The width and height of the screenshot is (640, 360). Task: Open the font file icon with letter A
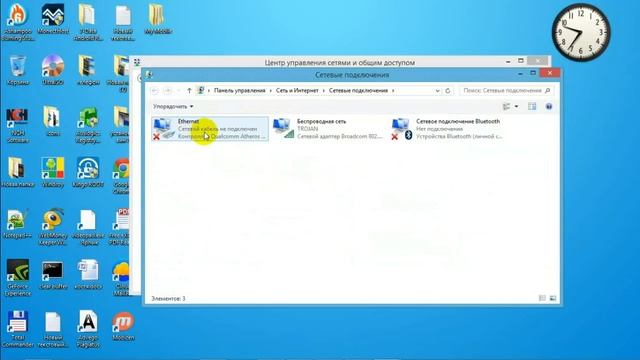[88, 329]
